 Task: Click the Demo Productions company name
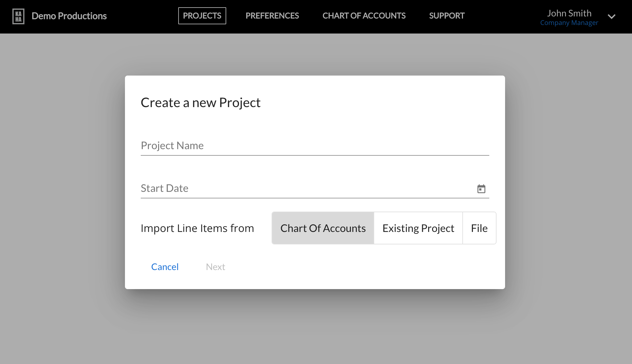click(69, 16)
